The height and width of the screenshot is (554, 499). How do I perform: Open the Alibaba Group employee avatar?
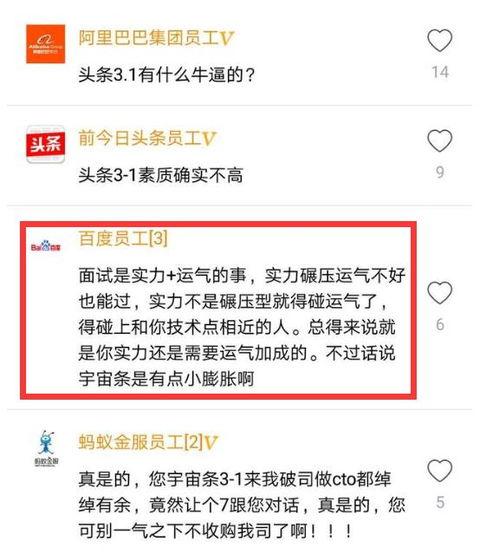[46, 44]
